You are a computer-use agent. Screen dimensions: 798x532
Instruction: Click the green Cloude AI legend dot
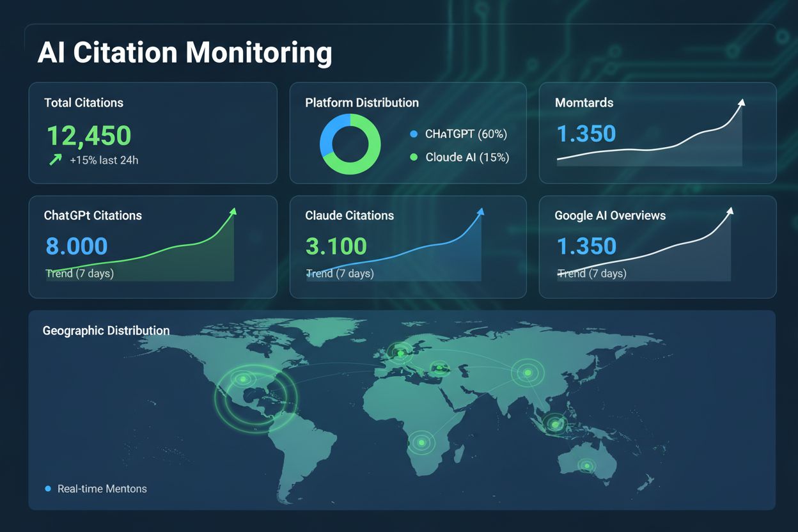(412, 157)
